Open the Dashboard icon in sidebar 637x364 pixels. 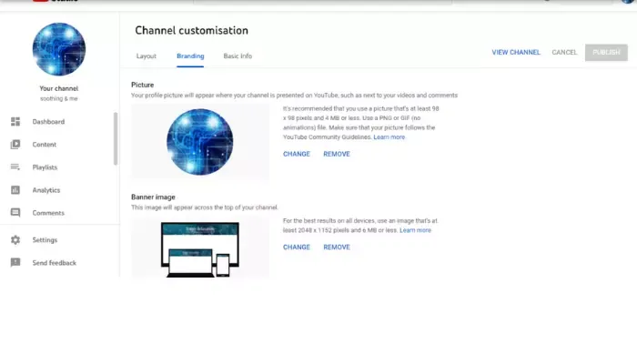pyautogui.click(x=15, y=121)
